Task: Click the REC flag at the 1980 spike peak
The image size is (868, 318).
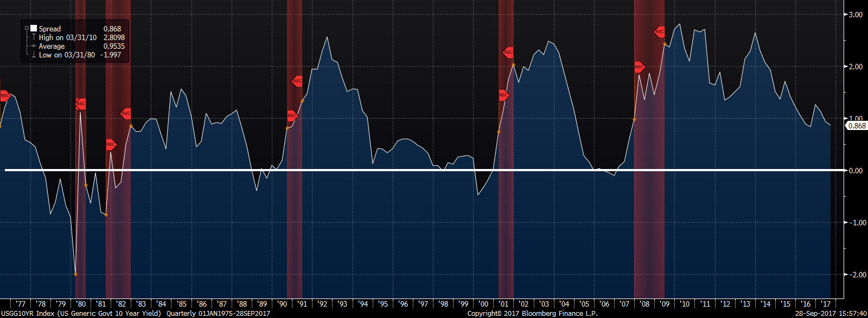Action: click(x=81, y=103)
